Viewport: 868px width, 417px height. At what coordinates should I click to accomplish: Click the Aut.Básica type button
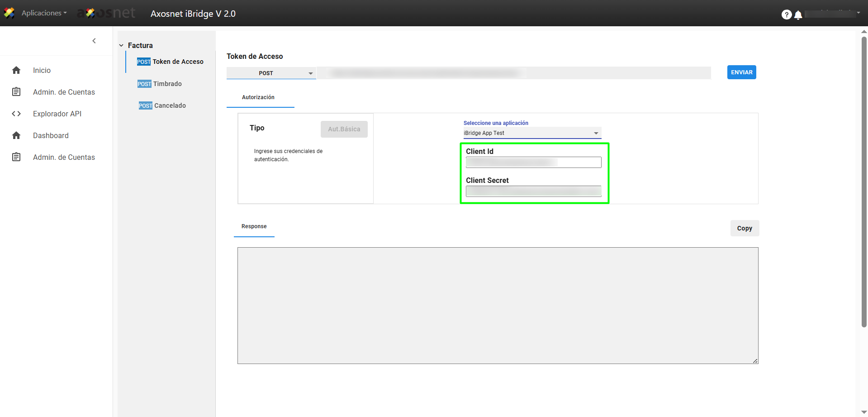pyautogui.click(x=344, y=129)
